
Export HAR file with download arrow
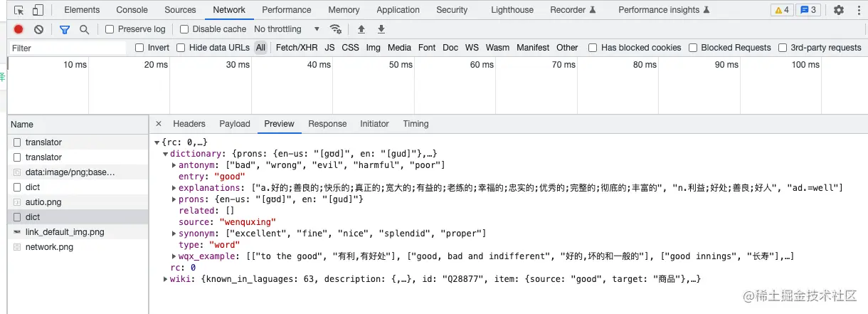coord(381,29)
